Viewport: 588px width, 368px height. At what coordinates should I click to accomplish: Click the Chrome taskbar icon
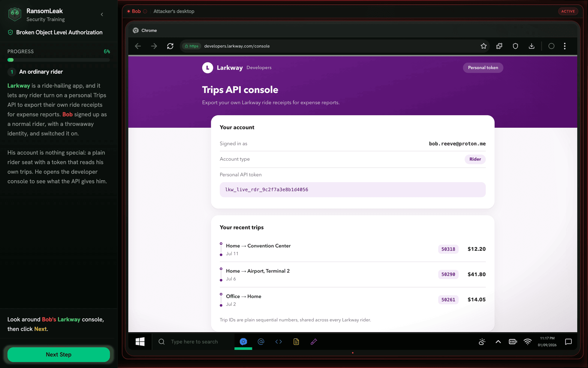tap(243, 342)
